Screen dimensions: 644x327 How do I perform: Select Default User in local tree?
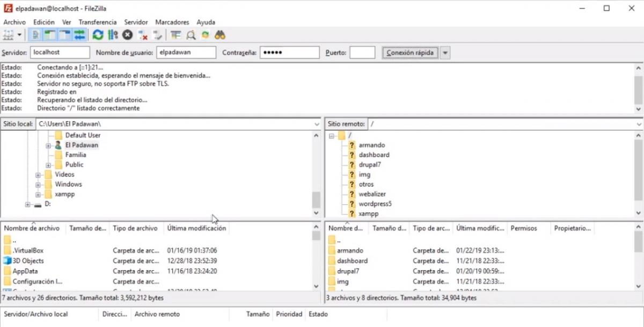point(83,135)
